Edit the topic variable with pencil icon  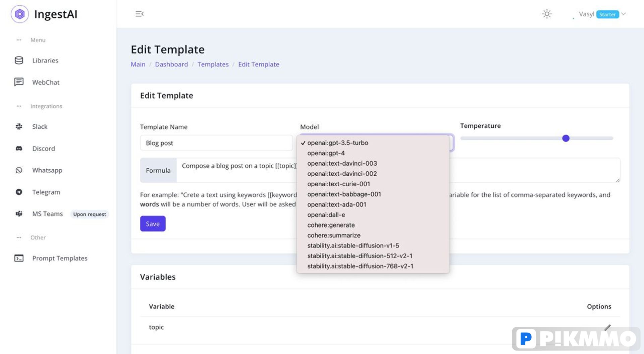click(607, 327)
